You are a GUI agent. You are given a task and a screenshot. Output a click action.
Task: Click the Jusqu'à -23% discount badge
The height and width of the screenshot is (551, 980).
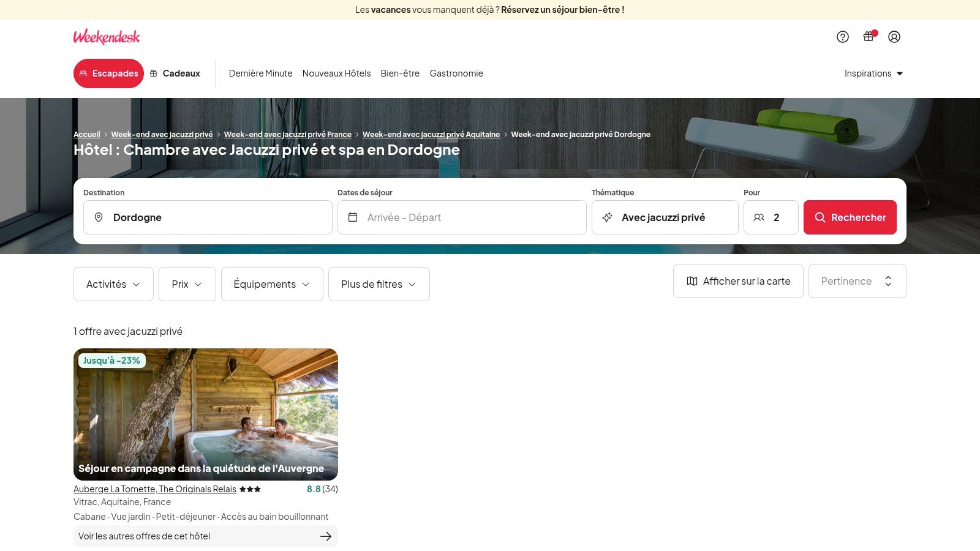point(111,361)
